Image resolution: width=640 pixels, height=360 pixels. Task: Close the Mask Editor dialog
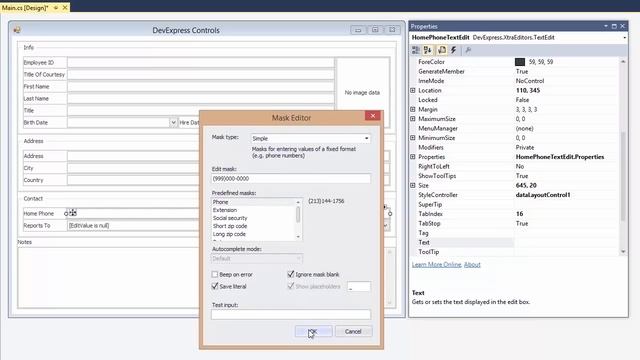(373, 116)
